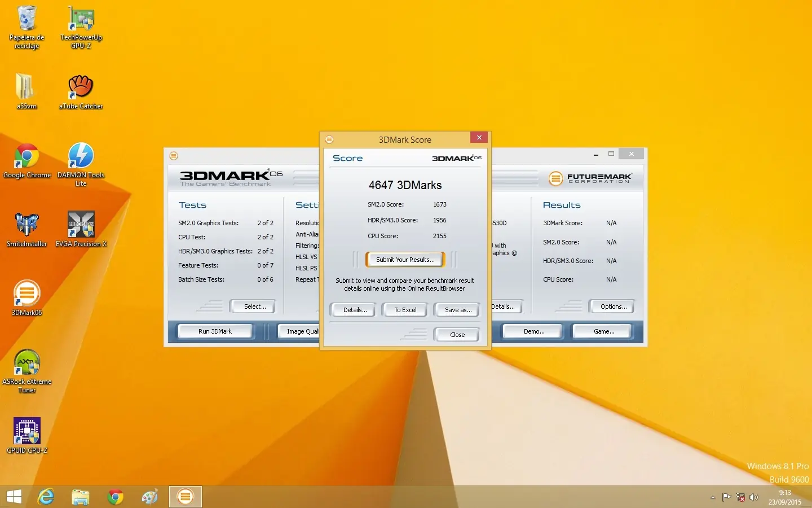Click the 3DMark06 Gamers' Benchmark logo
This screenshot has width=812, height=508.
(x=231, y=178)
